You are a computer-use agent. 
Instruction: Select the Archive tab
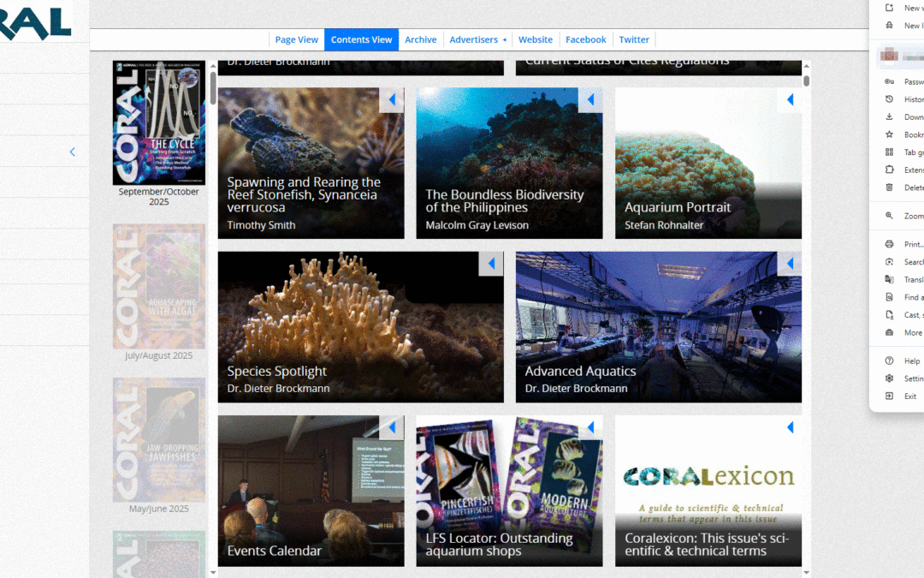(420, 39)
